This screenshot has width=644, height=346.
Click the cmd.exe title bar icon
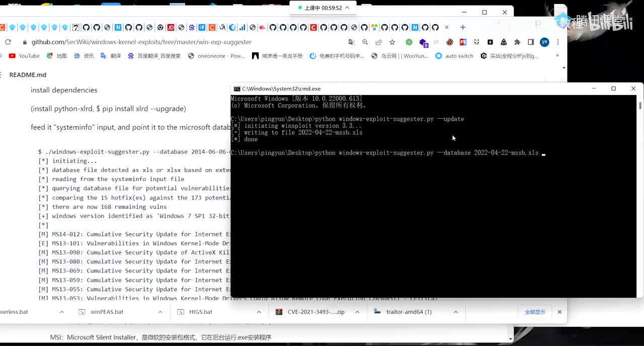coord(236,89)
